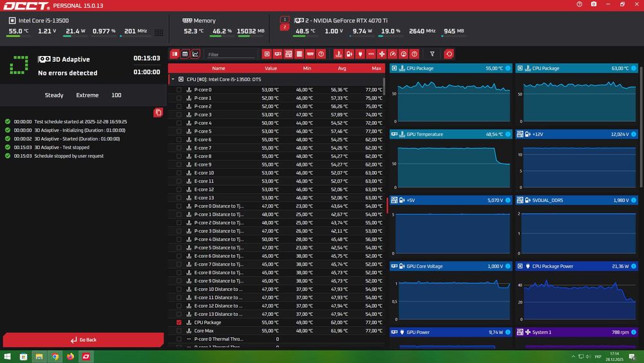The image size is (644, 363).
Task: Check the E-core 10 row checkbox
Action: click(178, 173)
